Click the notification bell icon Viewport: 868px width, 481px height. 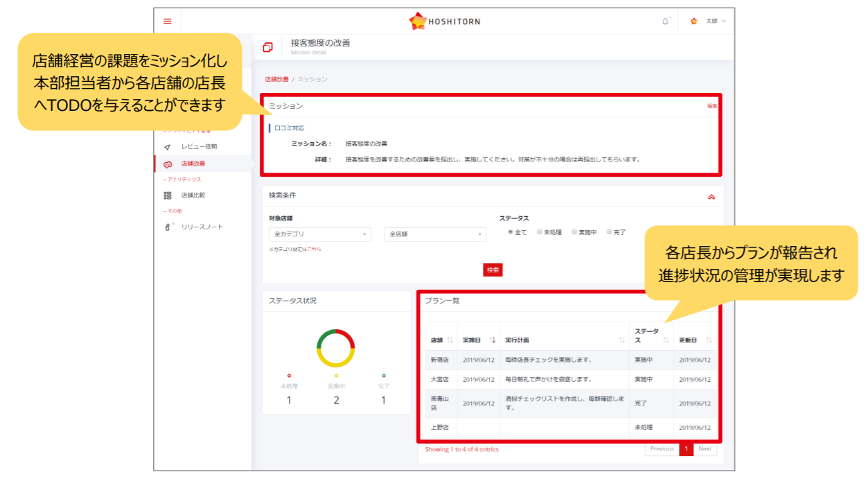tap(665, 21)
